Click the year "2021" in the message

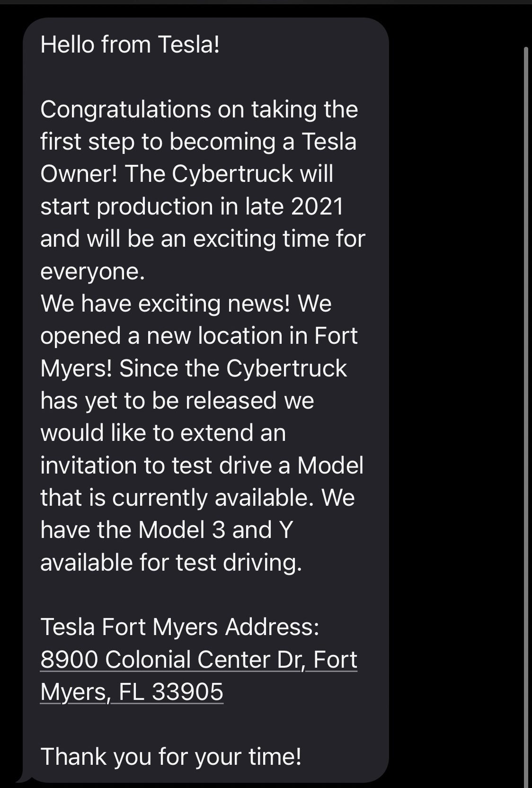point(317,206)
